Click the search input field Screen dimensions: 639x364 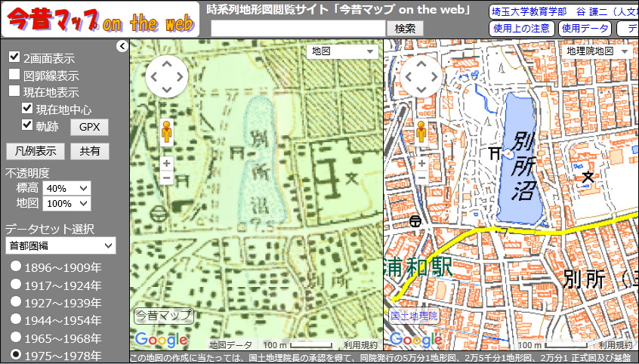click(x=298, y=29)
